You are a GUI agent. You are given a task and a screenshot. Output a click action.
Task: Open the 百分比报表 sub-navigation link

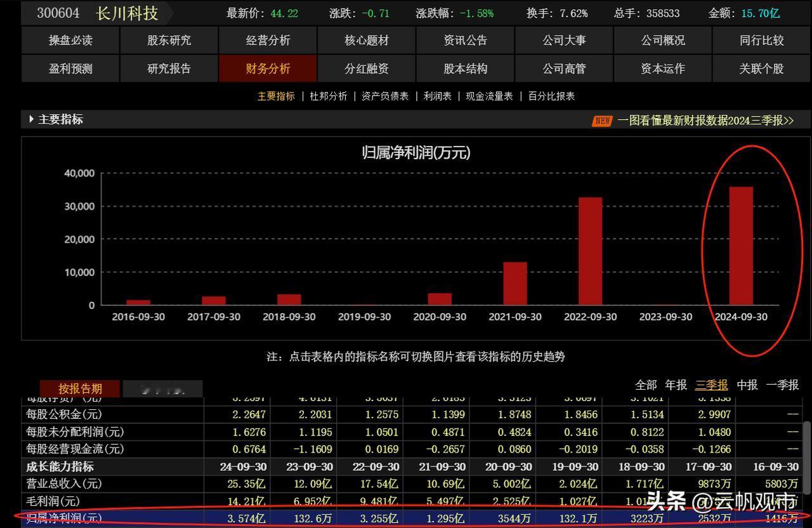click(x=551, y=96)
